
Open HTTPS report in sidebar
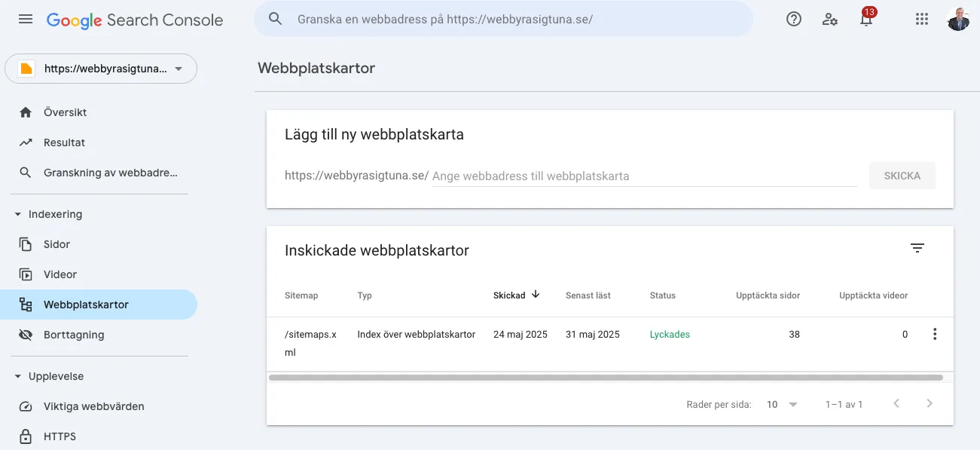98,436
